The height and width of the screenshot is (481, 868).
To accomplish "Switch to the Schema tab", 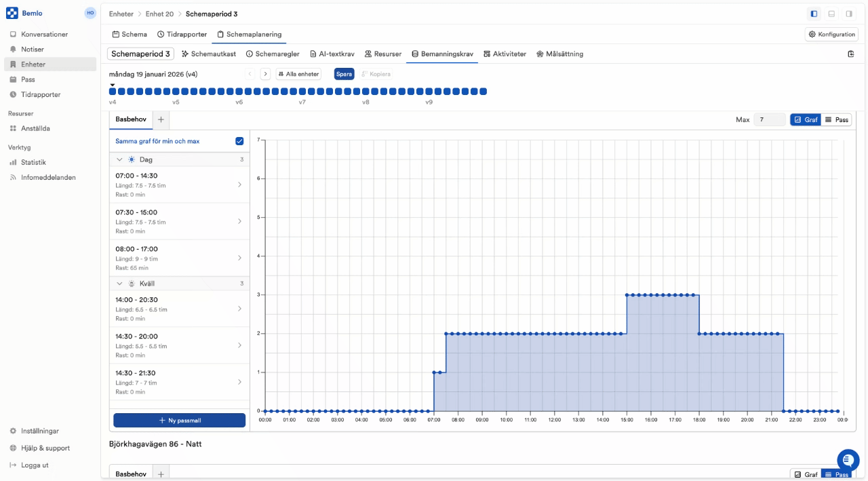I will 129,34.
